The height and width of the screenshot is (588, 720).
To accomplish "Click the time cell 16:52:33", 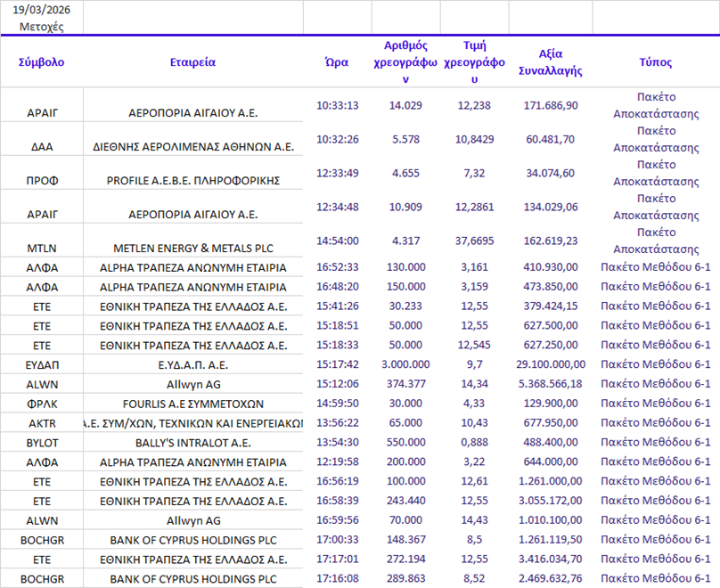I will click(337, 267).
